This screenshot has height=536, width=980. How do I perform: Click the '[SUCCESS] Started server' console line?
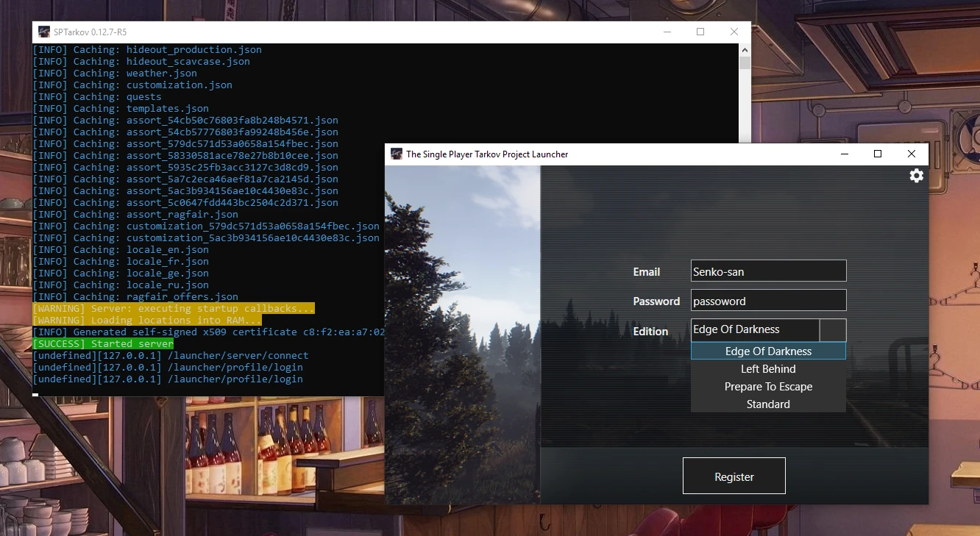point(103,343)
